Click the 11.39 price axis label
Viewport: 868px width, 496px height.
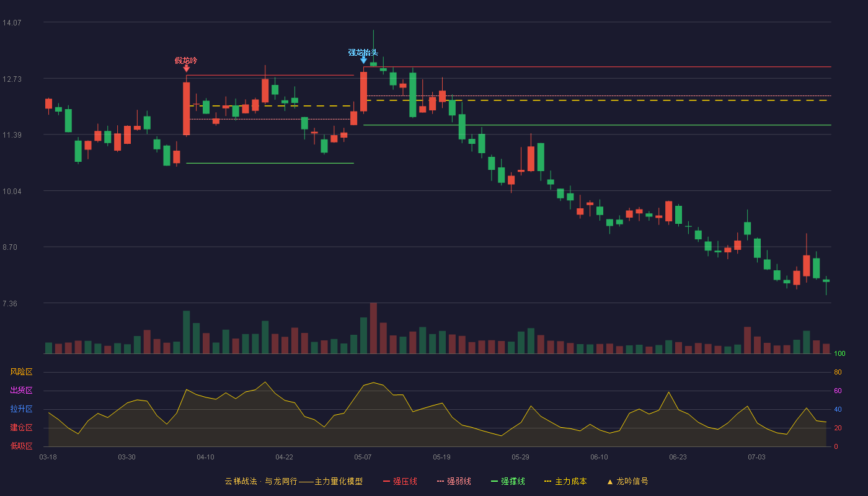point(12,135)
